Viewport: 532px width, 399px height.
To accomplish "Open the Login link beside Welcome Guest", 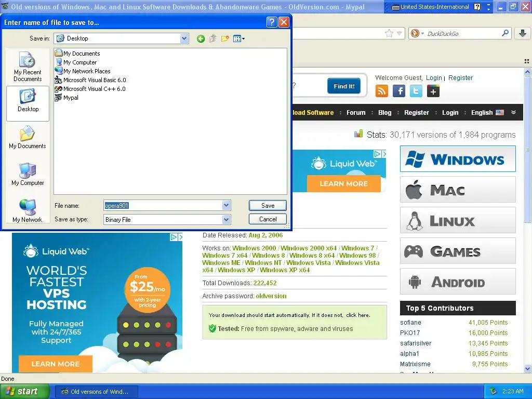I will tap(434, 78).
